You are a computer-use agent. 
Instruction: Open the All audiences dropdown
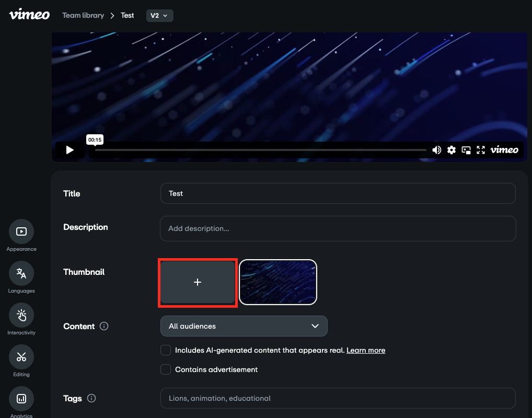point(244,326)
